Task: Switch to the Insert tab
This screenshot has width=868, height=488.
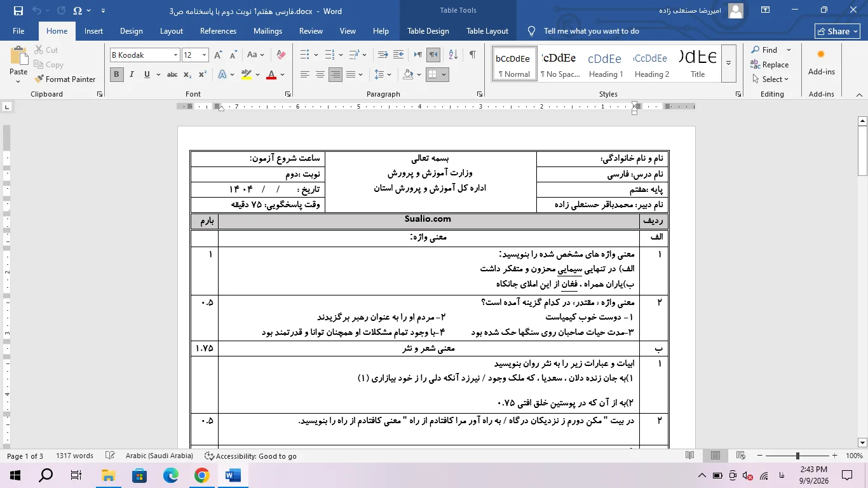Action: click(x=93, y=31)
